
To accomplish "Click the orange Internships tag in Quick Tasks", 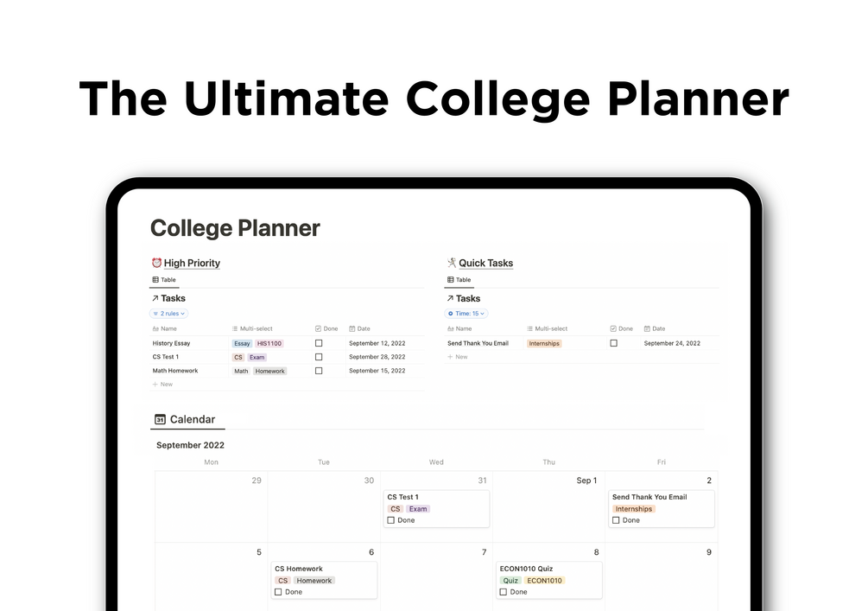I will click(543, 343).
